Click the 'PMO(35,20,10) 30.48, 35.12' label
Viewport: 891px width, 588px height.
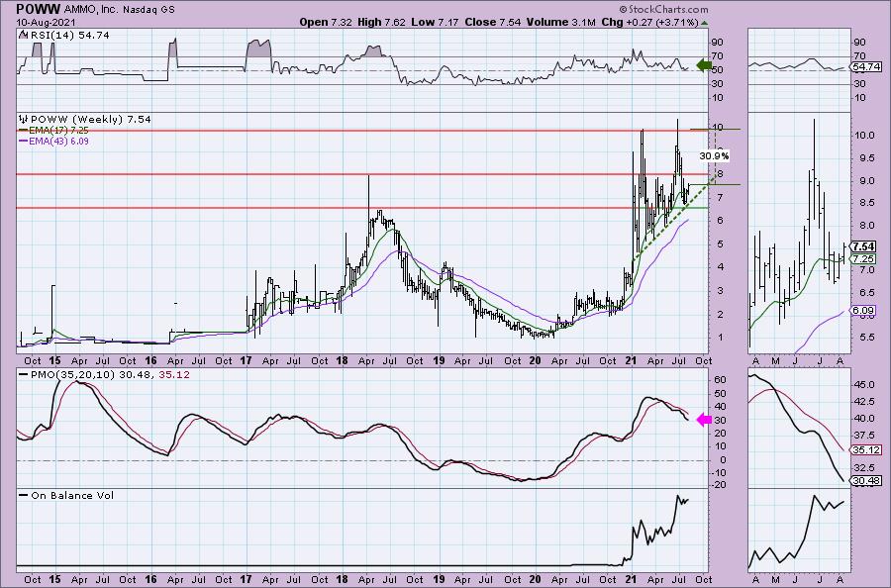pyautogui.click(x=110, y=375)
